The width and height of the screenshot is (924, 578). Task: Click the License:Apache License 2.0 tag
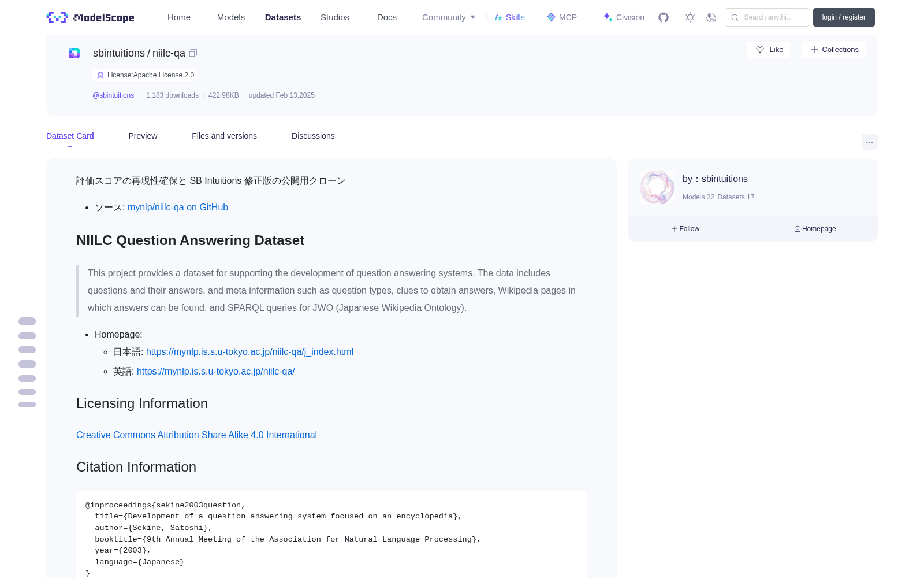tap(146, 75)
